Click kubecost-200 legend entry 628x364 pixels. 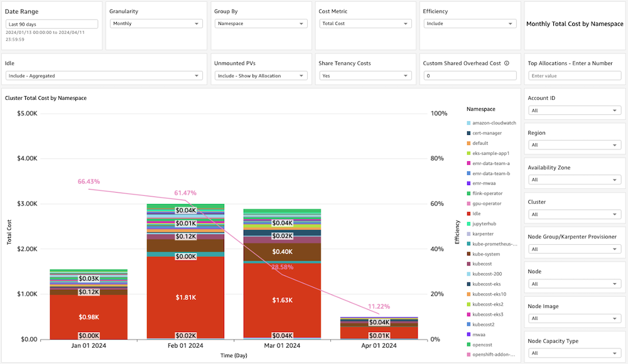click(484, 274)
